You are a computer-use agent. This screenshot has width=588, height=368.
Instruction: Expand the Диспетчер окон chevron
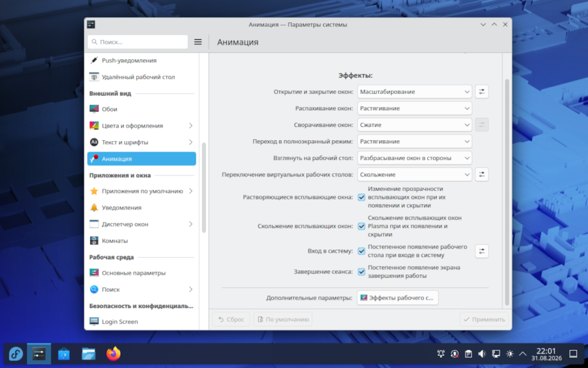point(191,224)
